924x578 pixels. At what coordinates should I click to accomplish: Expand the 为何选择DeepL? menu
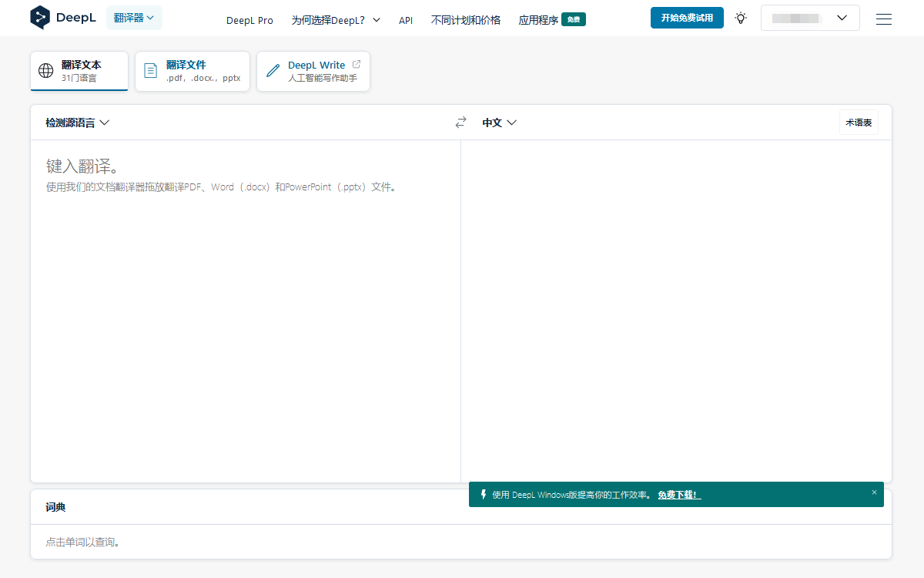point(336,20)
